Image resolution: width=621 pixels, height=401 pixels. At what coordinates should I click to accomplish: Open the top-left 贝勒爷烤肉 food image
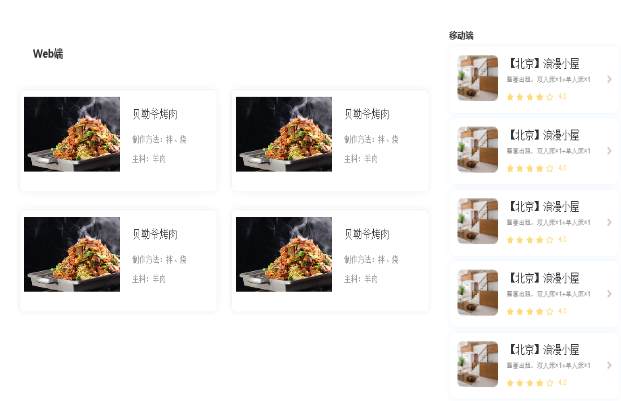(x=72, y=134)
